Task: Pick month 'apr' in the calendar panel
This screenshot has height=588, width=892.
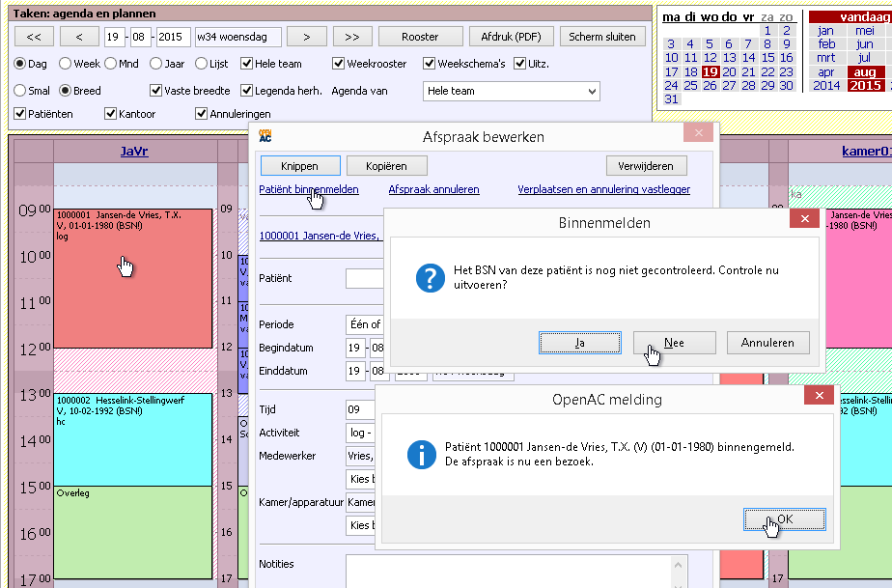Action: pyautogui.click(x=826, y=72)
